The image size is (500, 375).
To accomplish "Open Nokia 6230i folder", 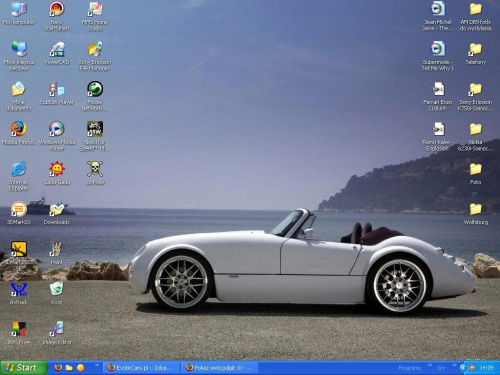I will [x=476, y=129].
